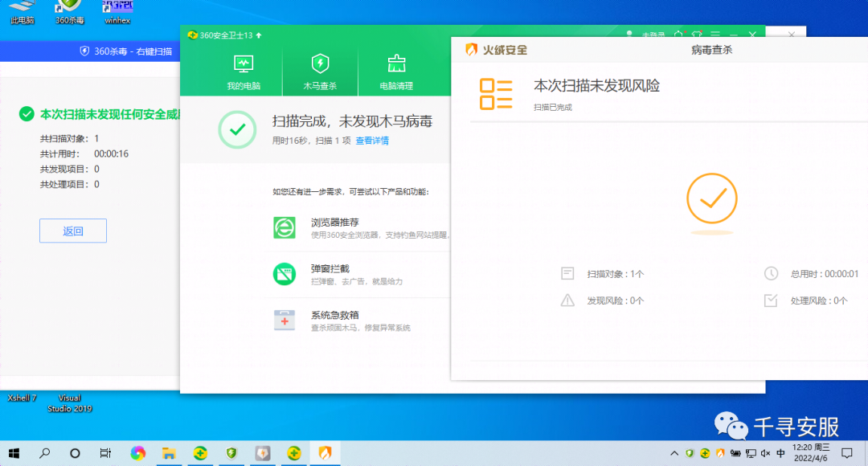The image size is (868, 466).
Task: Switch to 木马查杀 tab in 360安全卫士
Action: click(x=320, y=72)
